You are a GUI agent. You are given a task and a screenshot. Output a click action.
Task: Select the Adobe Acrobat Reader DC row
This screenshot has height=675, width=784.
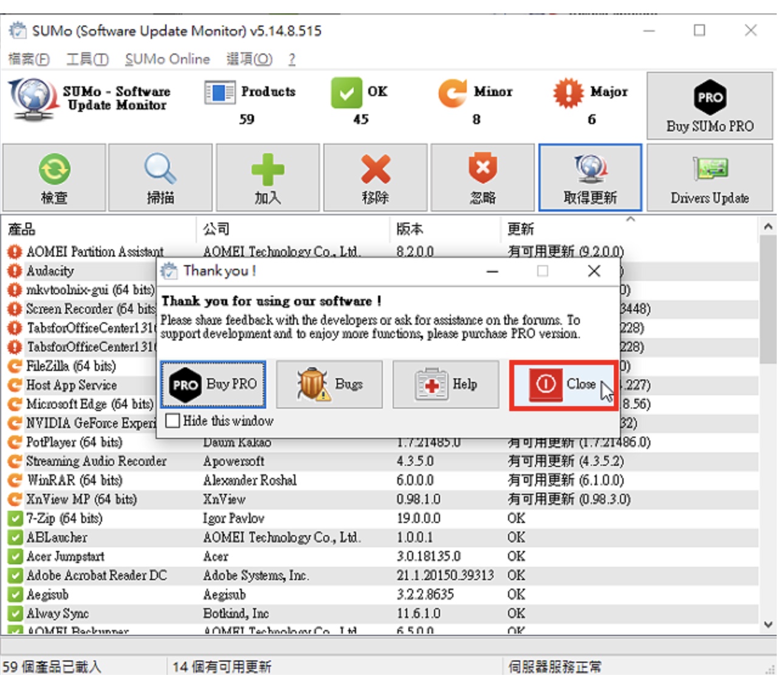[x=380, y=575]
